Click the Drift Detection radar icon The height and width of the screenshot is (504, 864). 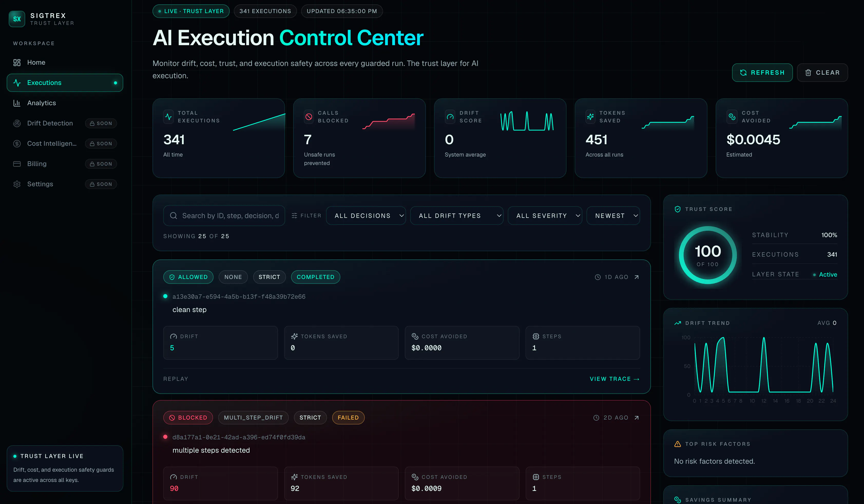point(17,123)
